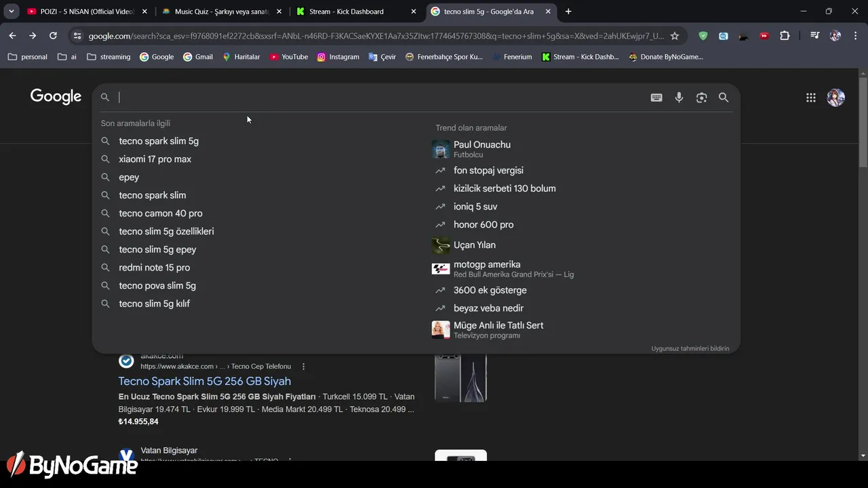Open Stream - Kick Dashb... bookmark
868x488 pixels.
point(580,57)
